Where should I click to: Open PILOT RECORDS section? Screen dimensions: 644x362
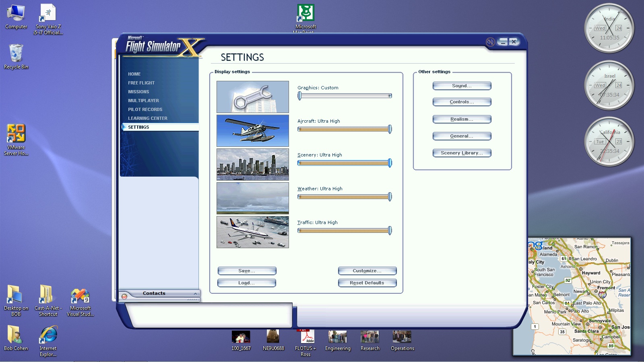click(x=145, y=109)
